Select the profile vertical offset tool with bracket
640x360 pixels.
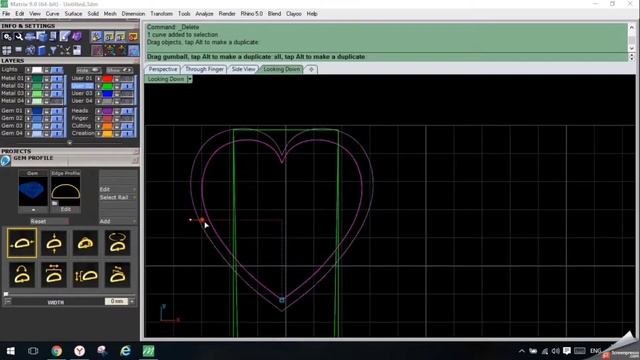(86, 275)
